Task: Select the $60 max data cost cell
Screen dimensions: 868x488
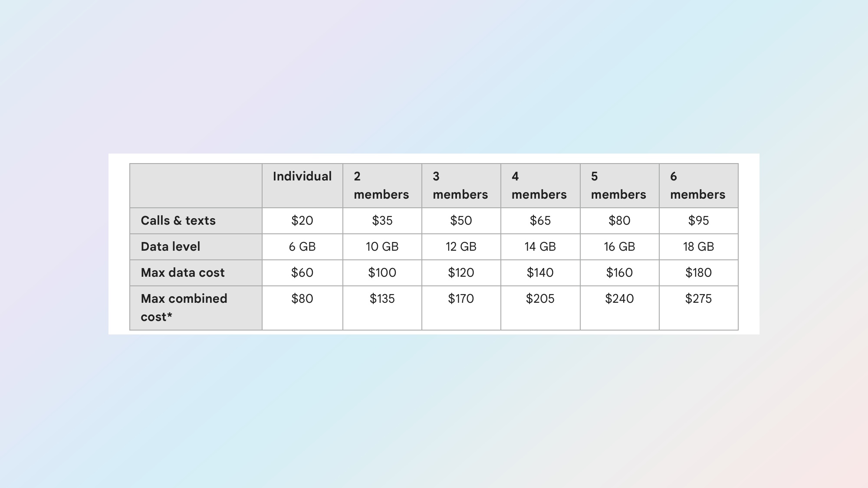Action: tap(302, 273)
